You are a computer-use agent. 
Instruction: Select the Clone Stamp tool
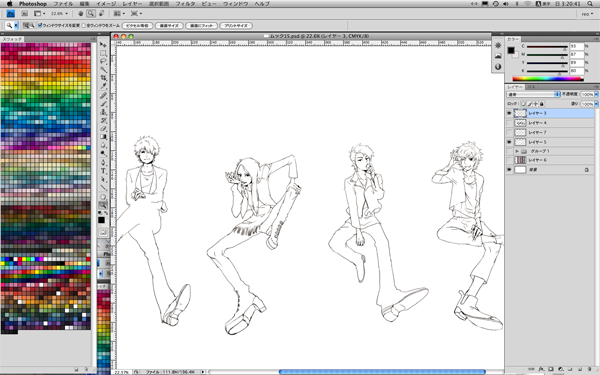point(103,112)
